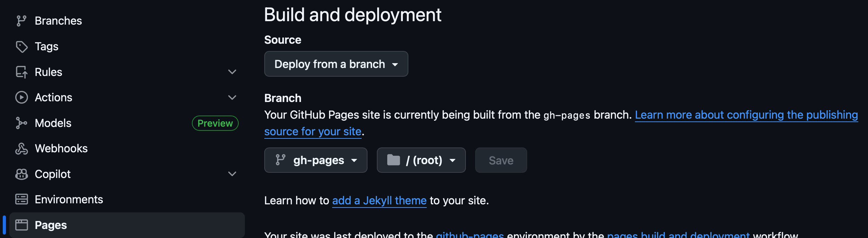Click the branch icon in gh-pages selector

[281, 160]
